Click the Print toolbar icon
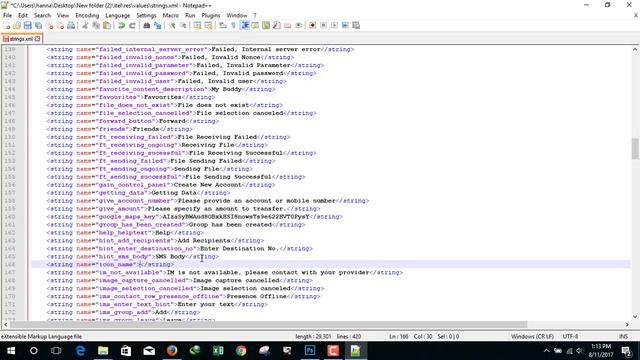The image size is (640, 360). [x=71, y=25]
